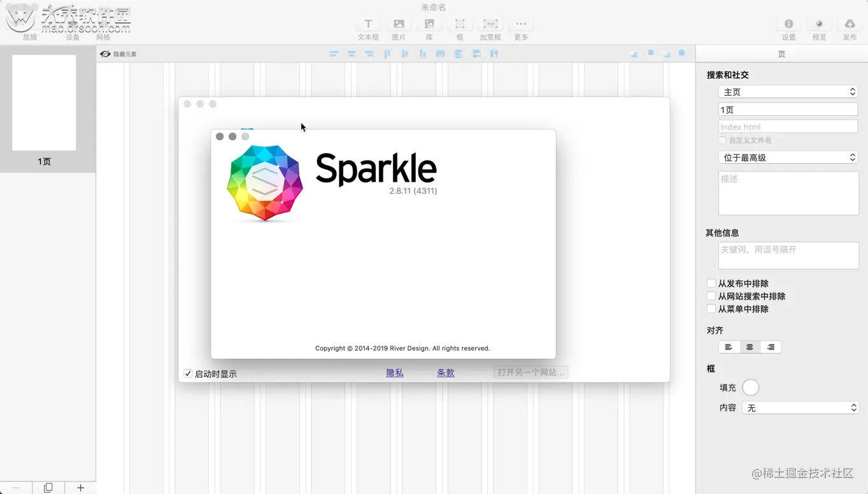
Task: Open the 隐私 privacy link
Action: [x=395, y=373]
